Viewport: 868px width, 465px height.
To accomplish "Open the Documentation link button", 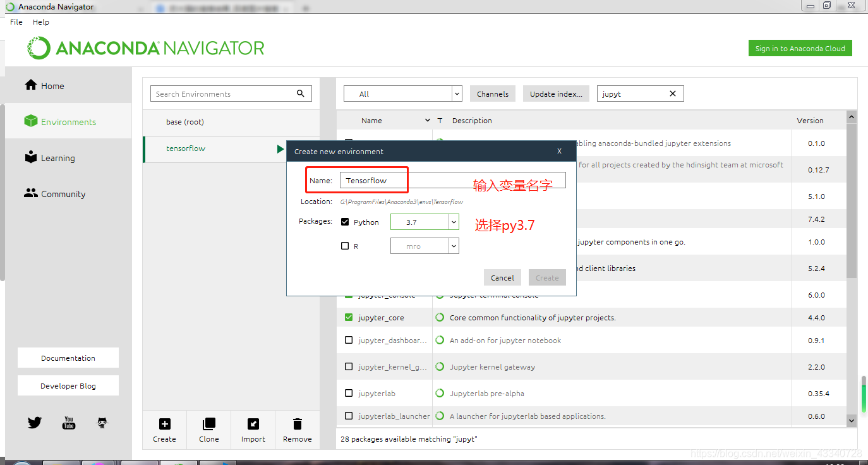I will pos(68,358).
